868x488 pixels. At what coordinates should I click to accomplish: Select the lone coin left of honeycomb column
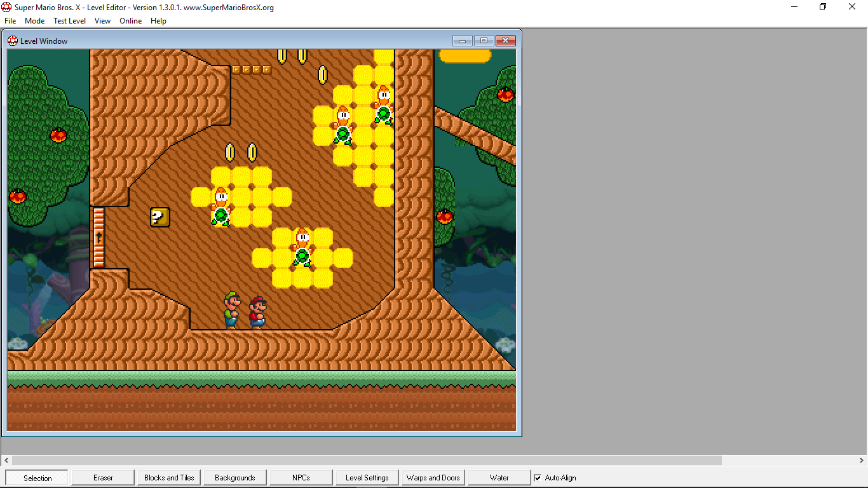point(323,75)
